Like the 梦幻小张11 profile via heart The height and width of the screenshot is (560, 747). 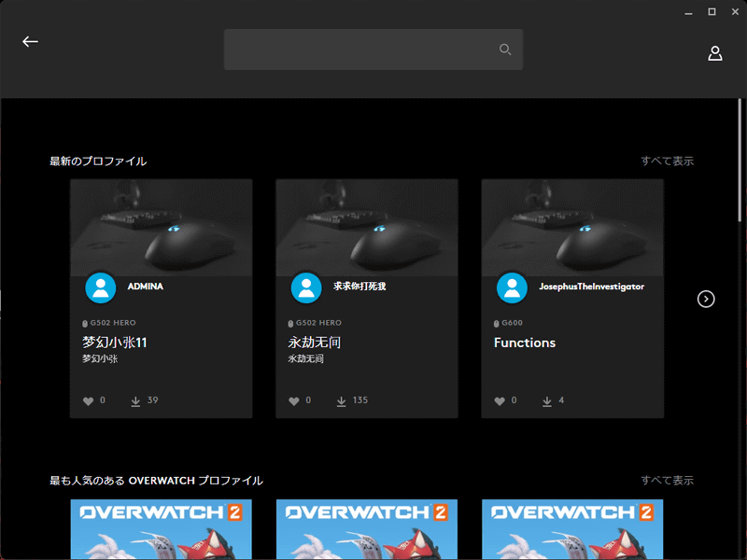pyautogui.click(x=88, y=401)
